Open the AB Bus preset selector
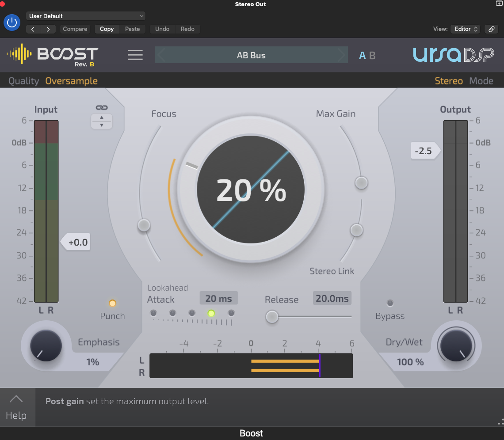This screenshot has width=504, height=440. 251,55
